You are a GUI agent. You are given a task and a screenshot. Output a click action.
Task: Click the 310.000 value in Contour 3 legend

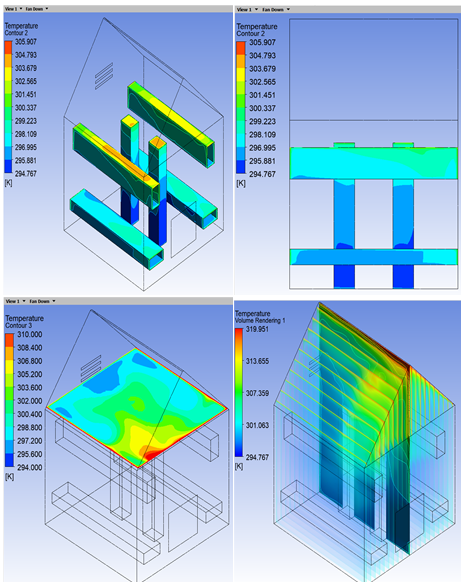point(30,334)
